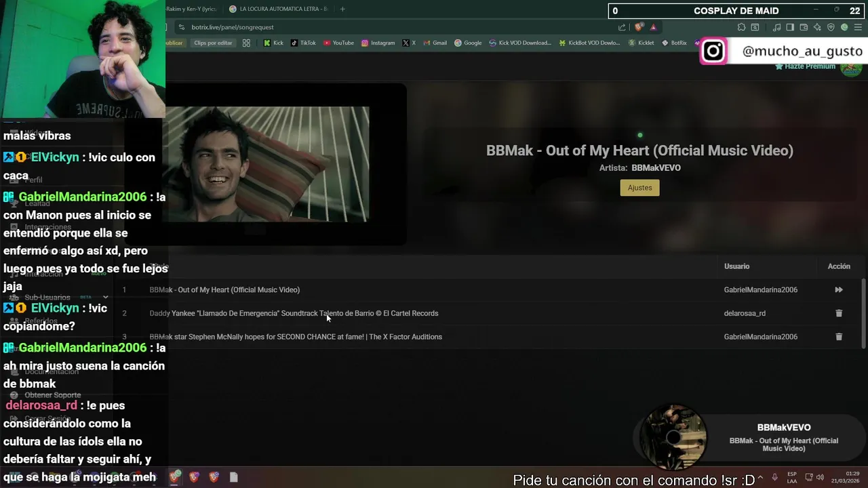The height and width of the screenshot is (488, 868).
Task: Skip the BBMak song with fast-forward icon
Action: click(x=839, y=290)
